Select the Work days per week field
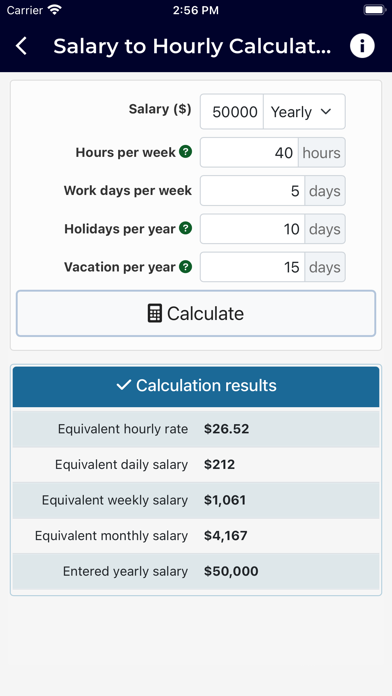The image size is (392, 696). tap(253, 190)
